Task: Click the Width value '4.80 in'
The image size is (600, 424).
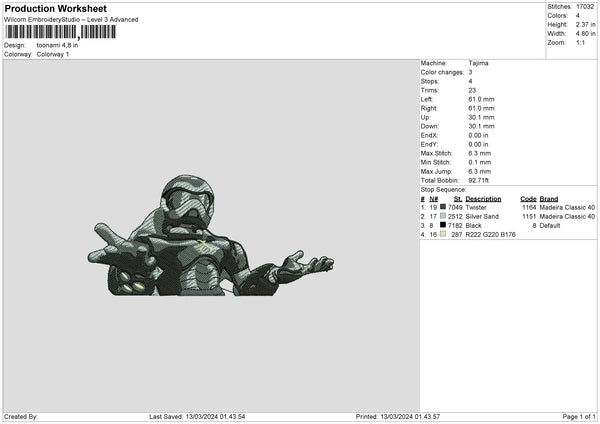Action: pos(585,34)
